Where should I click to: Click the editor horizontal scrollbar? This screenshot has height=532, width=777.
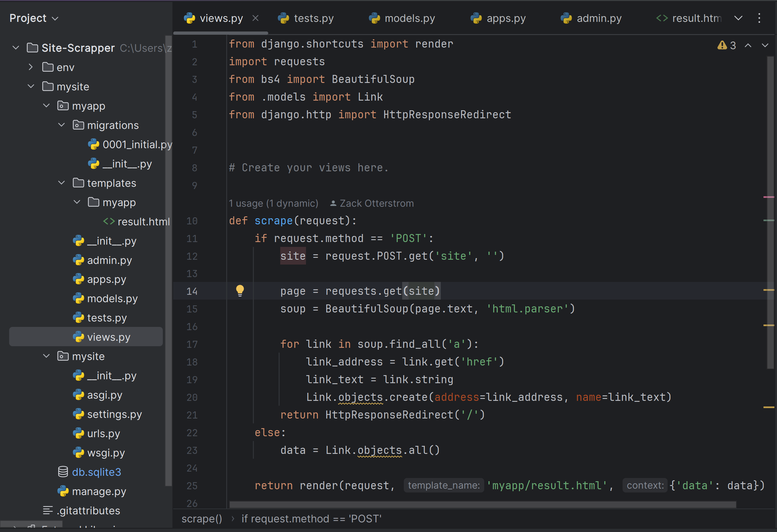[483, 504]
